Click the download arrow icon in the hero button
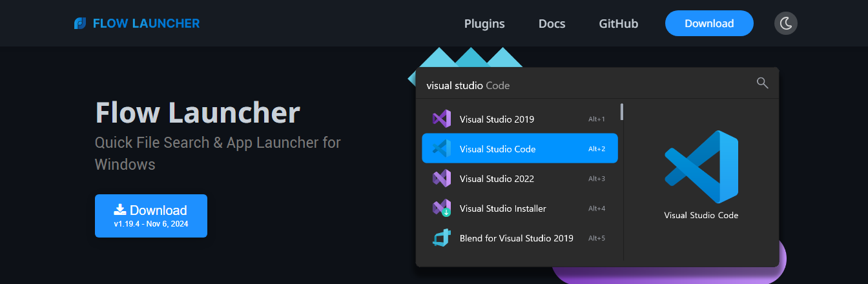The width and height of the screenshot is (868, 284). click(x=120, y=209)
